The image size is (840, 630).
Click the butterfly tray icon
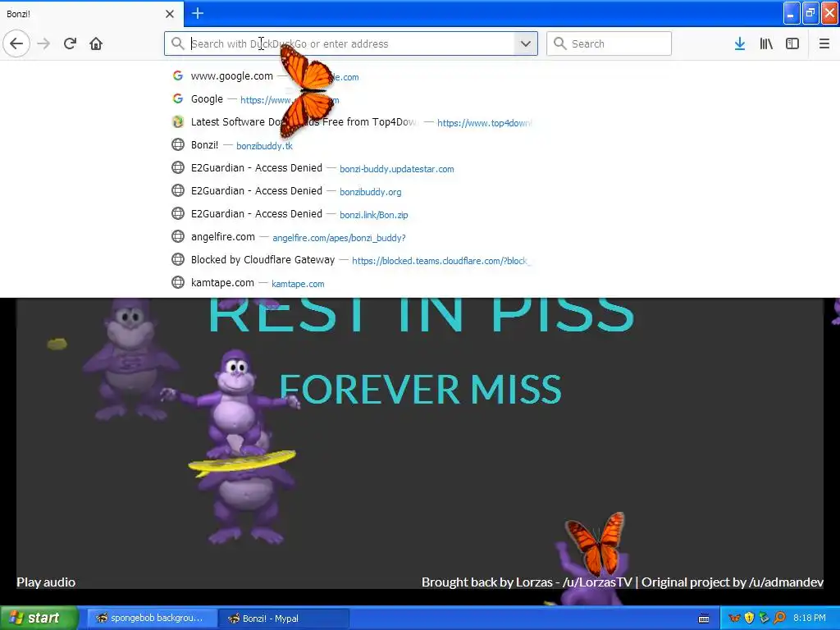click(x=734, y=619)
